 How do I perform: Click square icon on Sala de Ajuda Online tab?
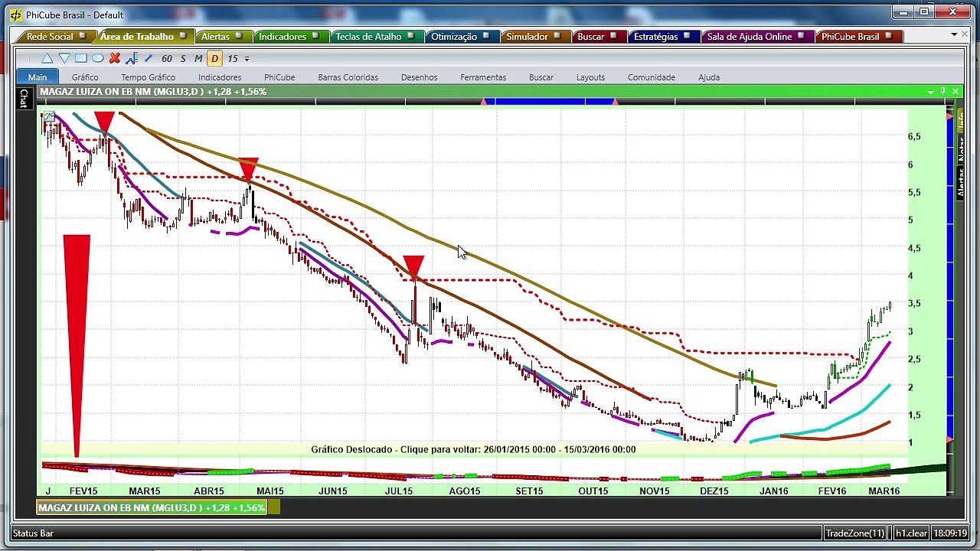click(802, 36)
